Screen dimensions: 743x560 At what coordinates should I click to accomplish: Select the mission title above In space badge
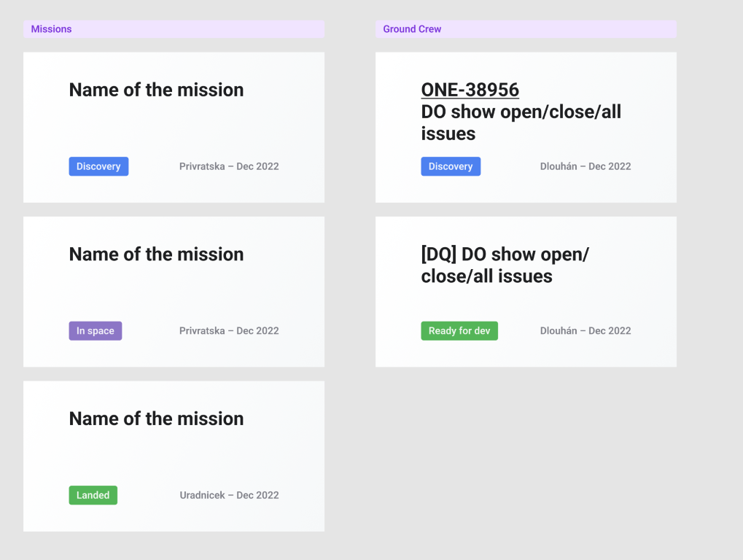point(156,254)
